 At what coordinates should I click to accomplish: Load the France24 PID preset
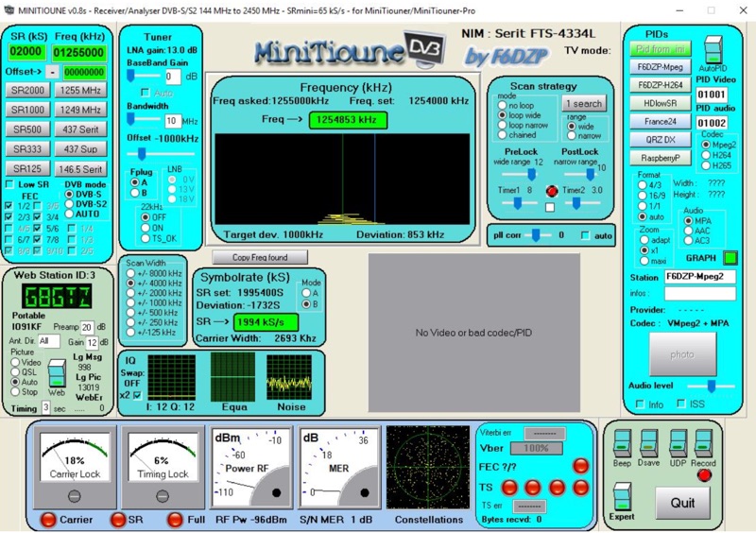(660, 121)
